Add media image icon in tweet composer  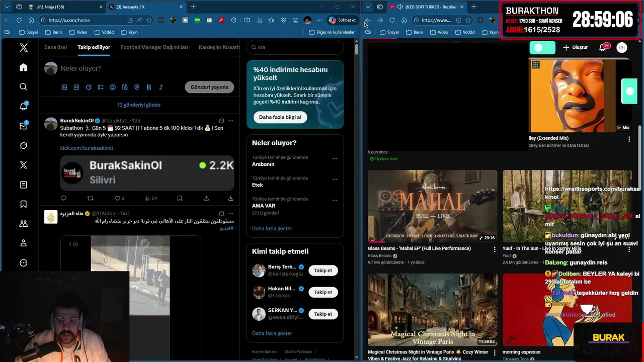pos(64,87)
